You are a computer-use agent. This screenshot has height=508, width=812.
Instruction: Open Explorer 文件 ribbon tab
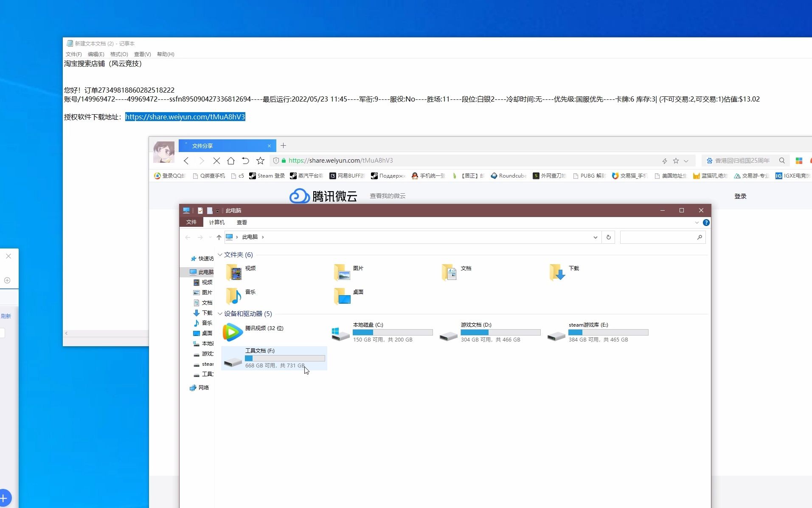(191, 222)
